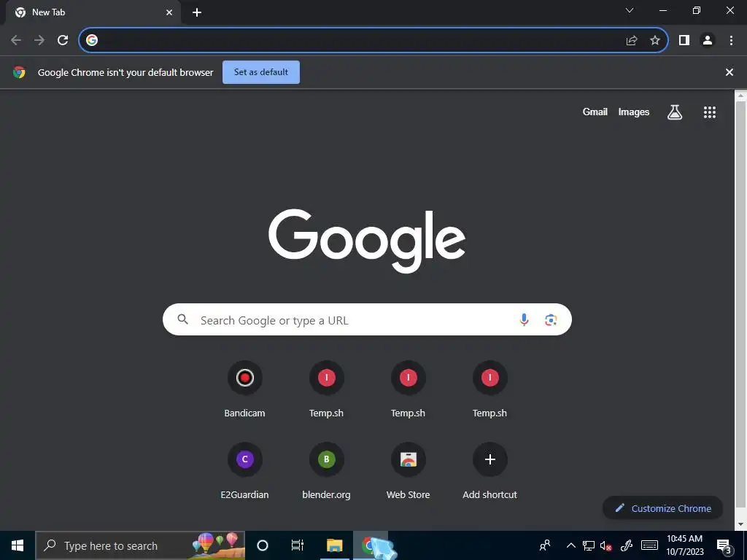Click the network tray icon

tap(589, 545)
